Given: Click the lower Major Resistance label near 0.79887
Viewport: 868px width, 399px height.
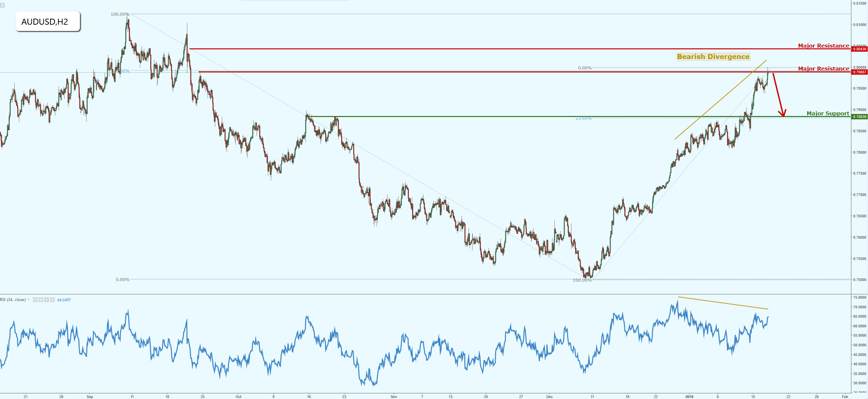Looking at the screenshot, I should coord(823,69).
